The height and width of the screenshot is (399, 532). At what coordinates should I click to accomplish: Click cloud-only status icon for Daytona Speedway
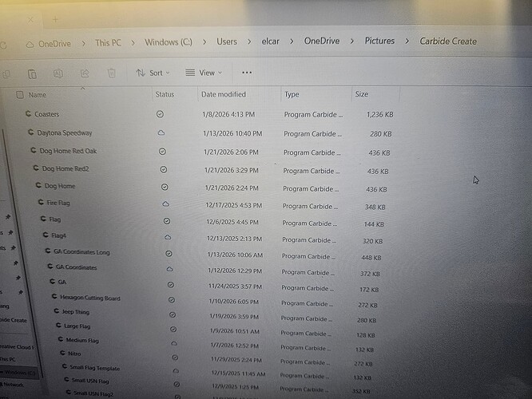tap(161, 132)
